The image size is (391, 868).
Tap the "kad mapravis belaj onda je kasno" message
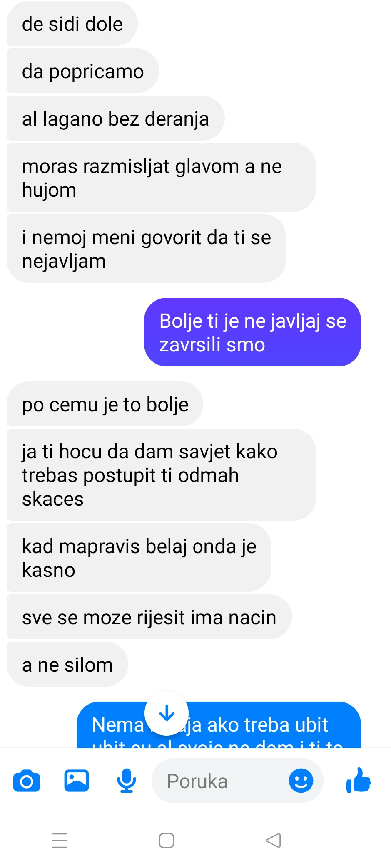point(139,558)
